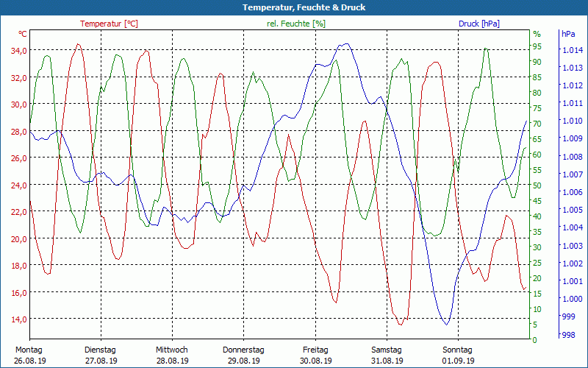
Task: Click the chart title 'Temperatur, Feuchte & Druck'
Action: (x=294, y=7)
